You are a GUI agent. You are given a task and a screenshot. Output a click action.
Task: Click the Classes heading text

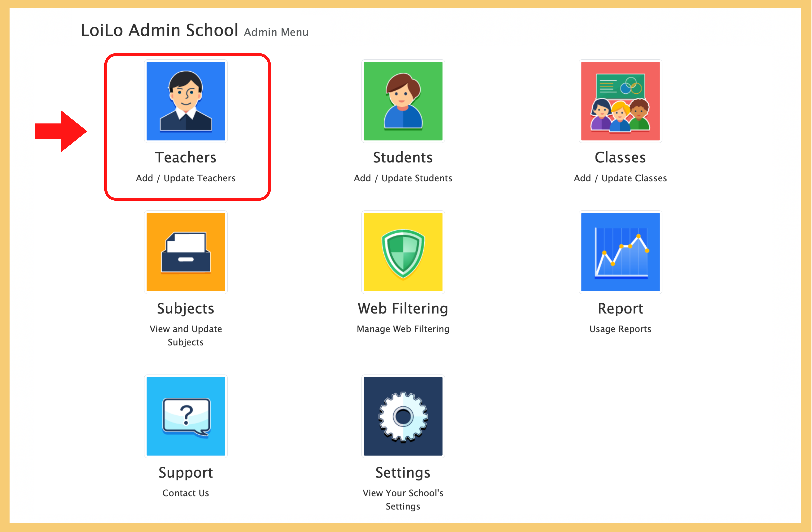[x=620, y=158]
